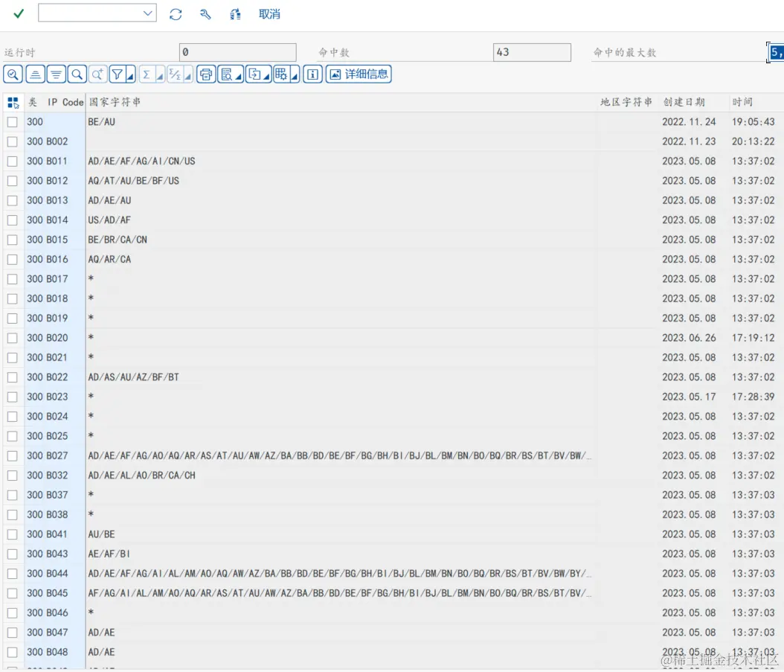The height and width of the screenshot is (672, 784).
Task: Check the checkbox for row B012
Action: [x=13, y=181]
